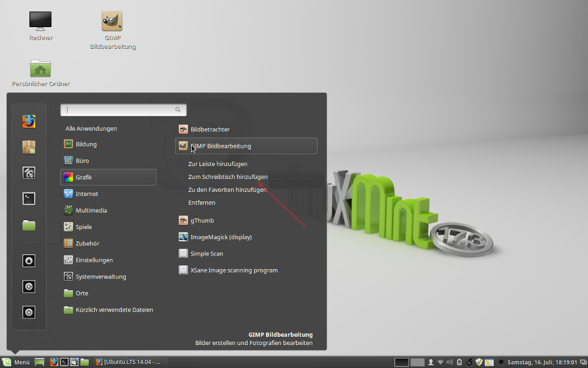The width and height of the screenshot is (588, 368).
Task: Launch Terminal from the panel launcher
Action: [x=65, y=362]
